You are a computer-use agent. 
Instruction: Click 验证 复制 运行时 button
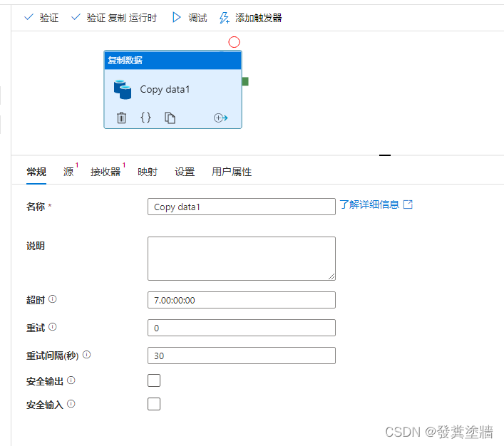coord(114,18)
